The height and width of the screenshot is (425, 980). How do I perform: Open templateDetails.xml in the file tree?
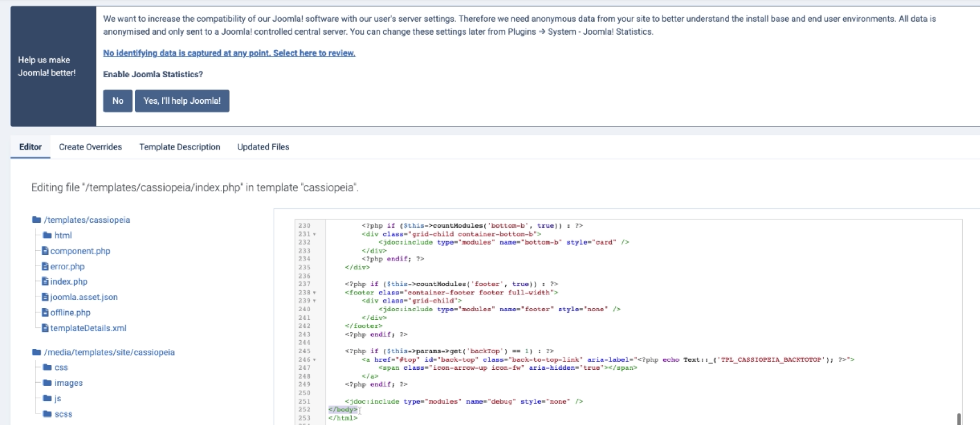point(88,328)
